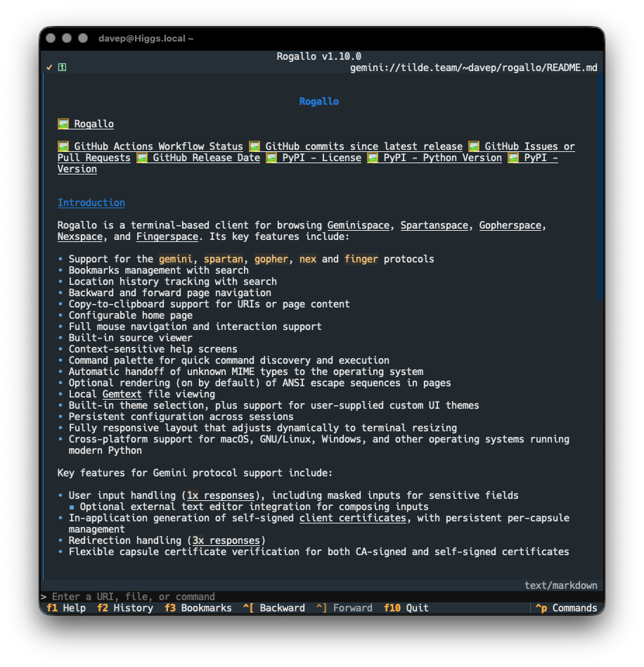Open GitHub Release Date badge link
The height and width of the screenshot is (667, 644).
click(x=206, y=158)
